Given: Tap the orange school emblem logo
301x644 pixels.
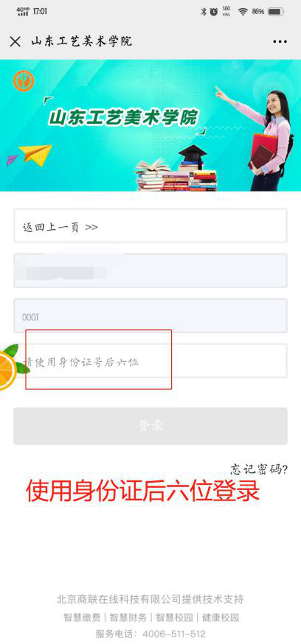Looking at the screenshot, I should (24, 80).
